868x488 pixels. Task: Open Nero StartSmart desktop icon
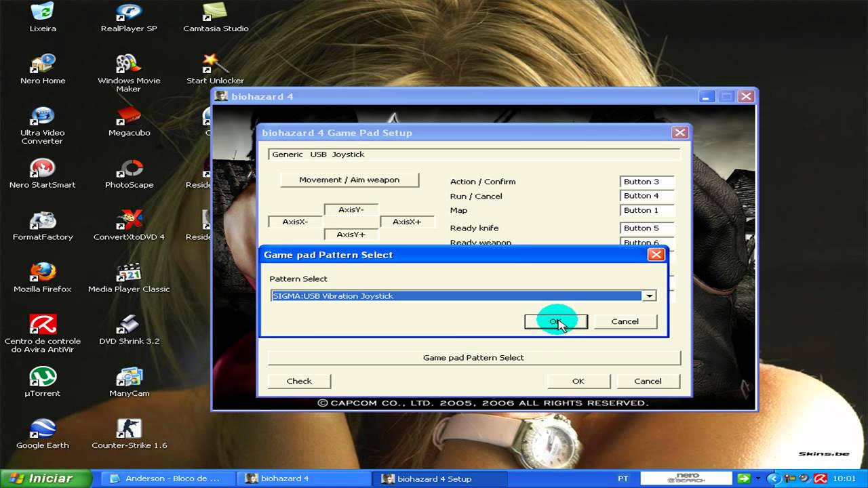(43, 174)
